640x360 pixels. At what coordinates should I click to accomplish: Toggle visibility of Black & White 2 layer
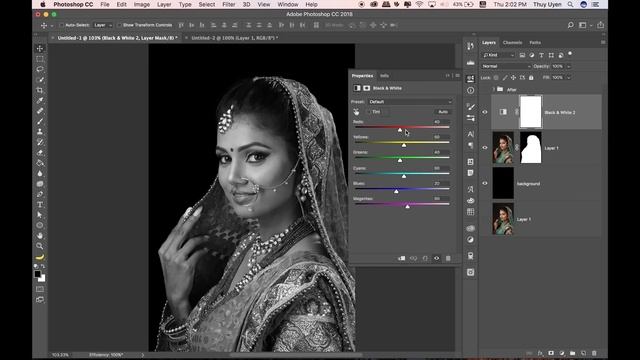(x=485, y=112)
